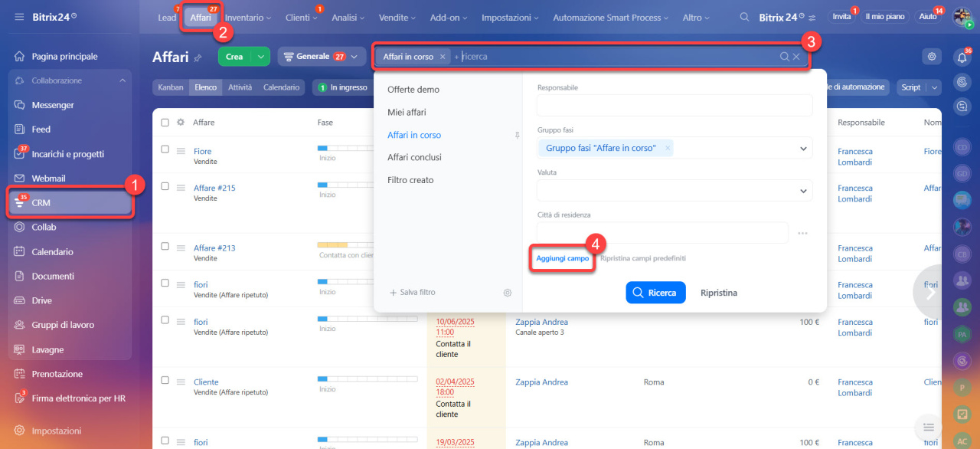Open the Inventario menu in the top bar

[246, 18]
